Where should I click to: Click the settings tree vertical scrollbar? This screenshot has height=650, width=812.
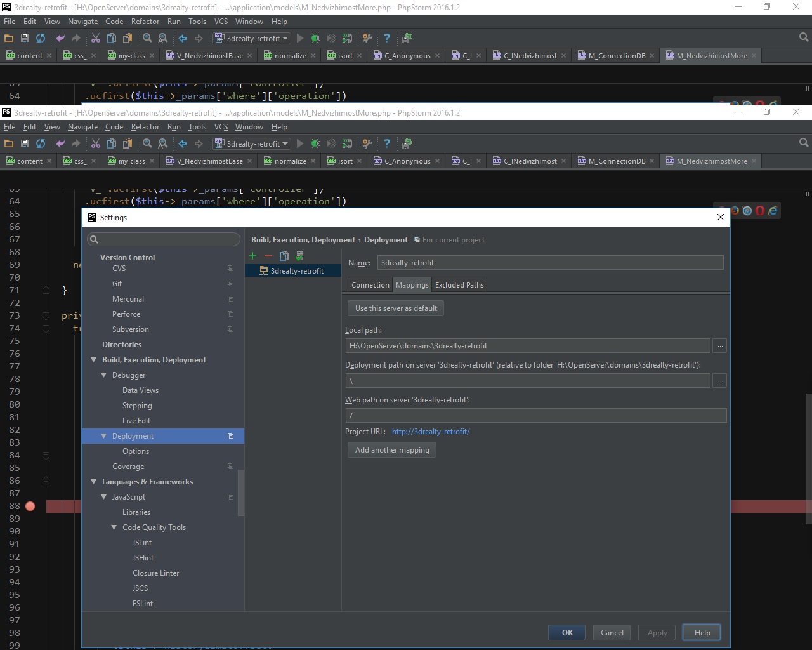240,493
